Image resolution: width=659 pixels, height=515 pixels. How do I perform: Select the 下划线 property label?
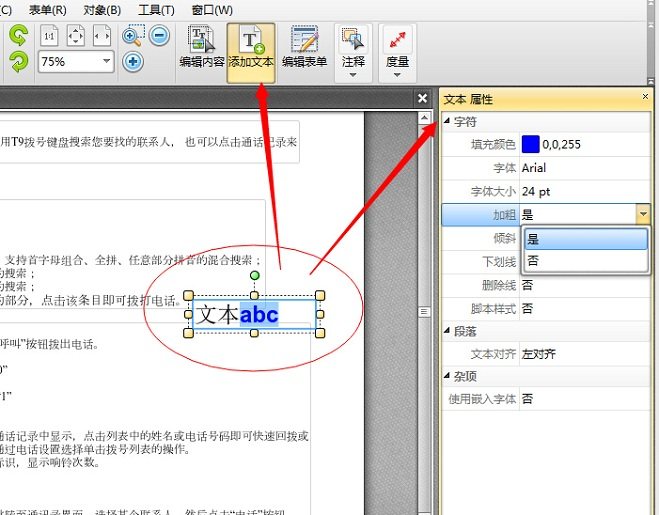point(499,262)
